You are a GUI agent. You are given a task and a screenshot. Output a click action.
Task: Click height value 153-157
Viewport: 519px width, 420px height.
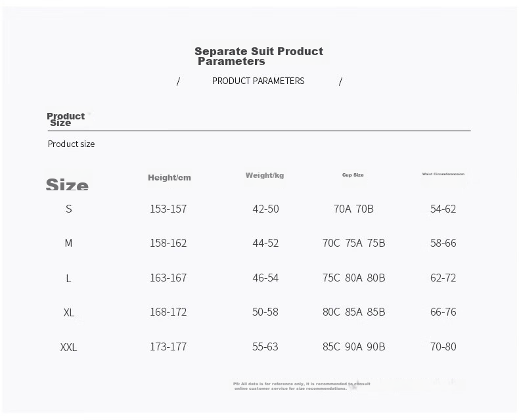[168, 209]
